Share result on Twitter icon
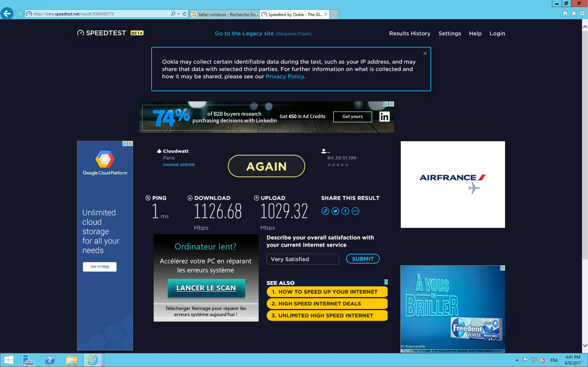 pos(335,211)
